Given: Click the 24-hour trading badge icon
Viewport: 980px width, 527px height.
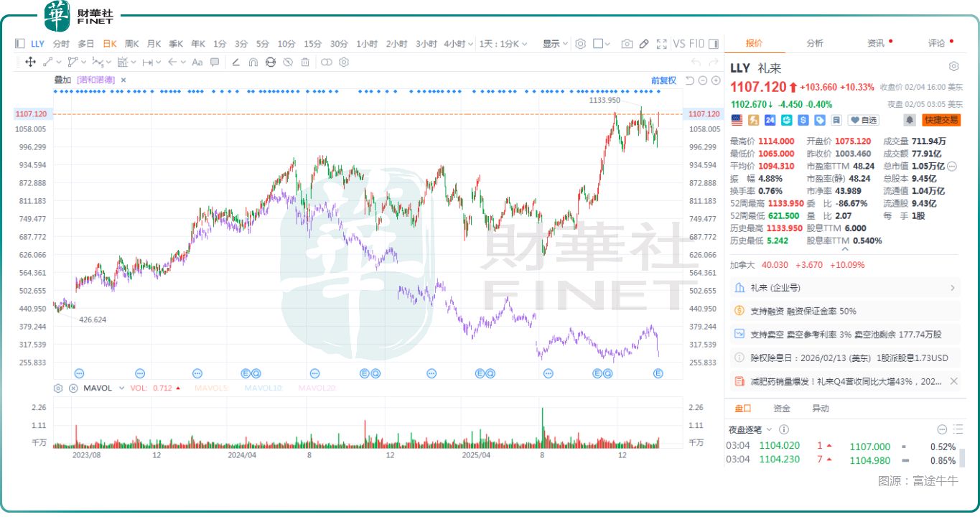Looking at the screenshot, I should [x=770, y=121].
